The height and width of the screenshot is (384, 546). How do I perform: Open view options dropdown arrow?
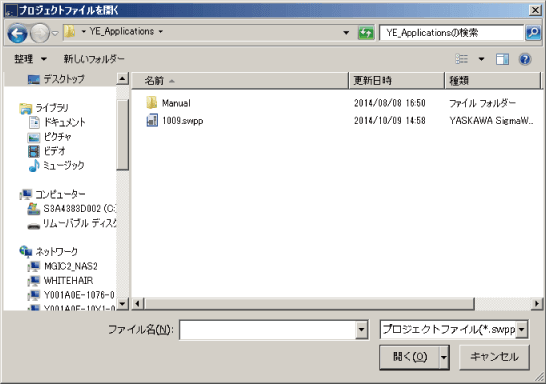pyautogui.click(x=481, y=59)
